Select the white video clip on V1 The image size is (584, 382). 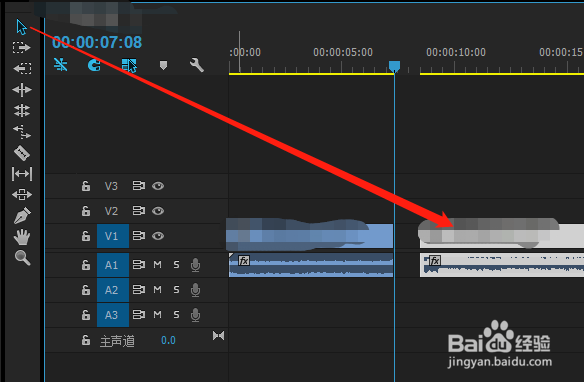tap(502, 236)
